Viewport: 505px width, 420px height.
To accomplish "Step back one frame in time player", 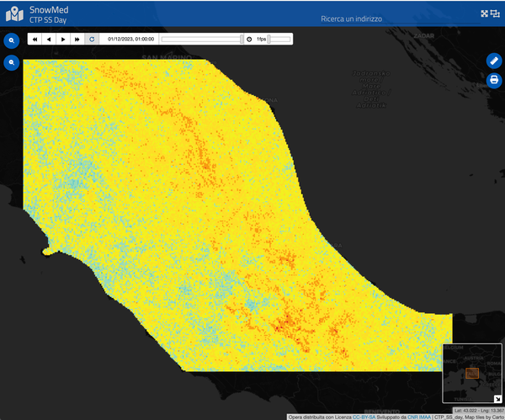I will coord(49,39).
